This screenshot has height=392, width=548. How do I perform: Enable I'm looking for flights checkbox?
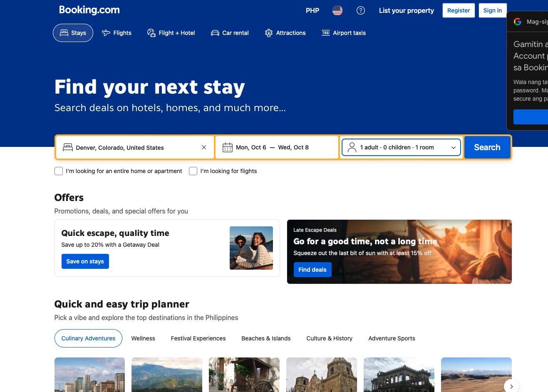coord(193,171)
